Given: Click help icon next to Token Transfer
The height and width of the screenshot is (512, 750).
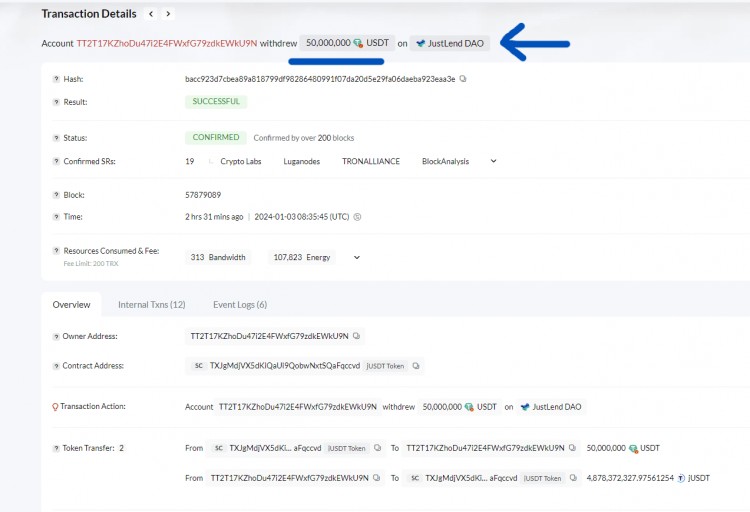Looking at the screenshot, I should (54, 448).
